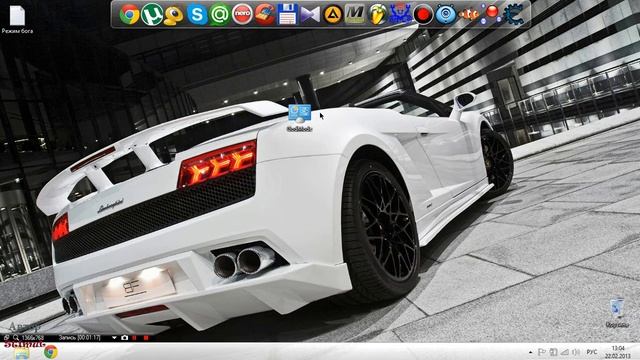Click the red record circle dock icon

click(x=423, y=15)
